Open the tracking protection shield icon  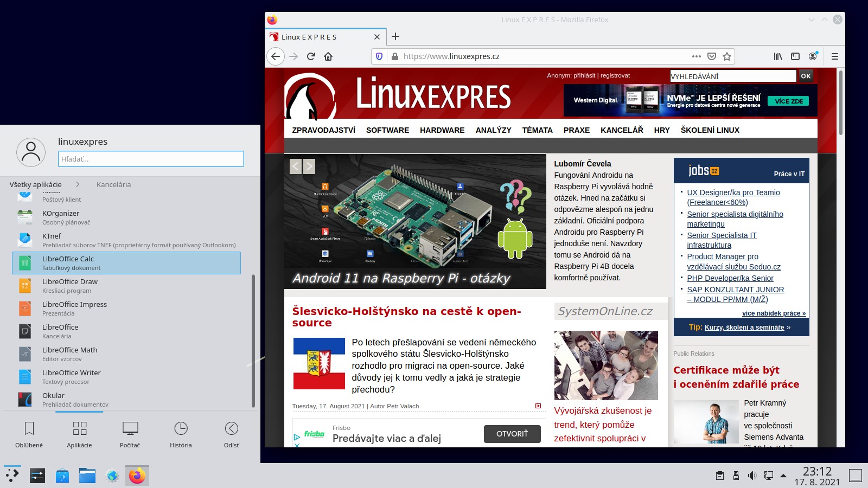coord(379,56)
